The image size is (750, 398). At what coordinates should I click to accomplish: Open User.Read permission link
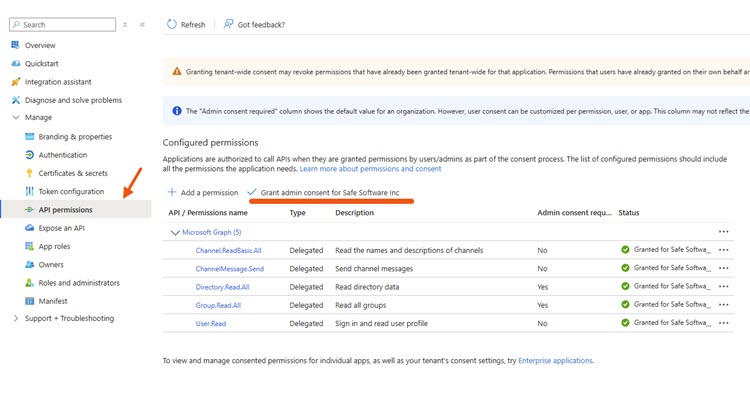pyautogui.click(x=210, y=323)
